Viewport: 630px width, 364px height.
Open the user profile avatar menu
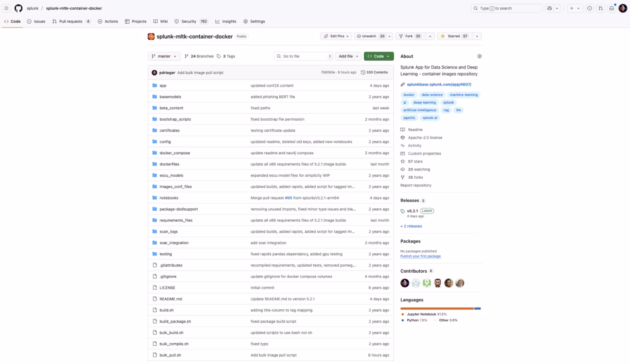623,8
